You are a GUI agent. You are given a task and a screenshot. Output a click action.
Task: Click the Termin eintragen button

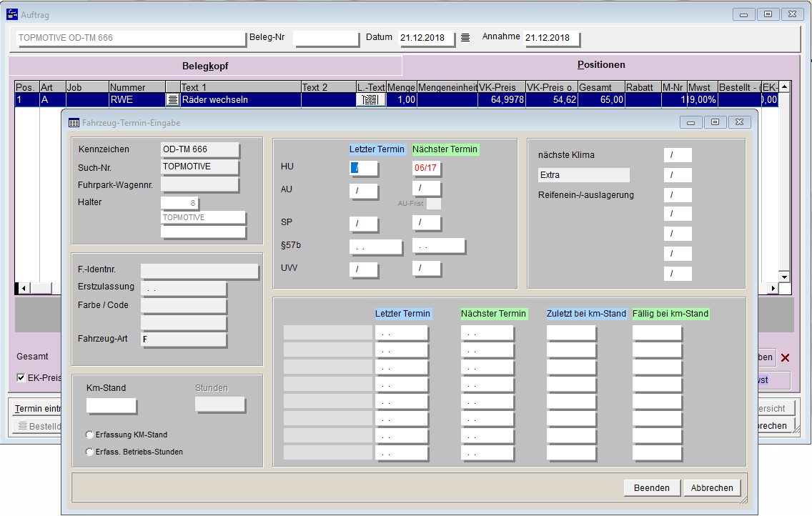tap(37, 409)
